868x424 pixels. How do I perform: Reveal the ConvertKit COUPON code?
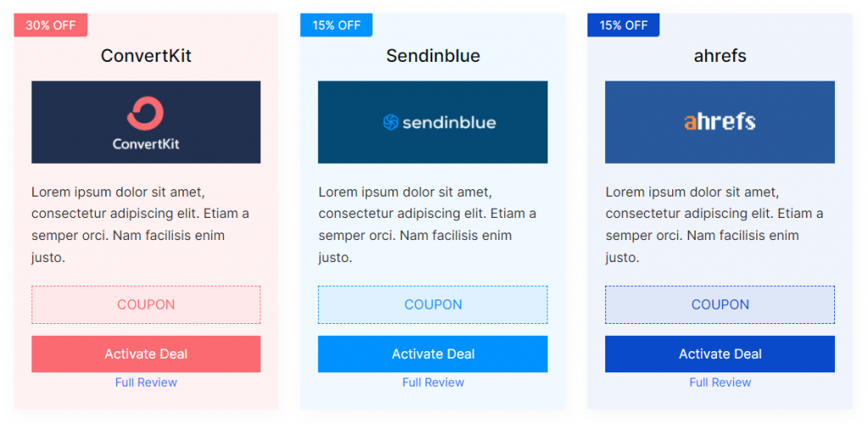pyautogui.click(x=146, y=304)
